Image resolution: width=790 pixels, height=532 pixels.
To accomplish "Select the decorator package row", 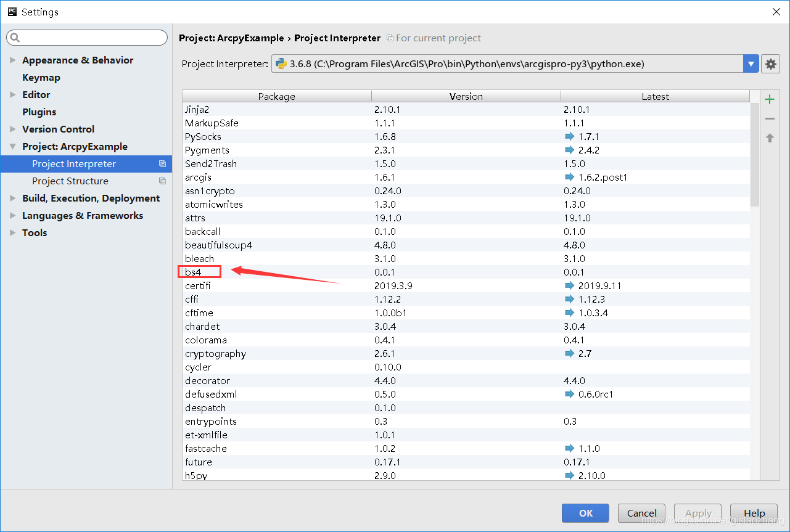I will pos(466,380).
